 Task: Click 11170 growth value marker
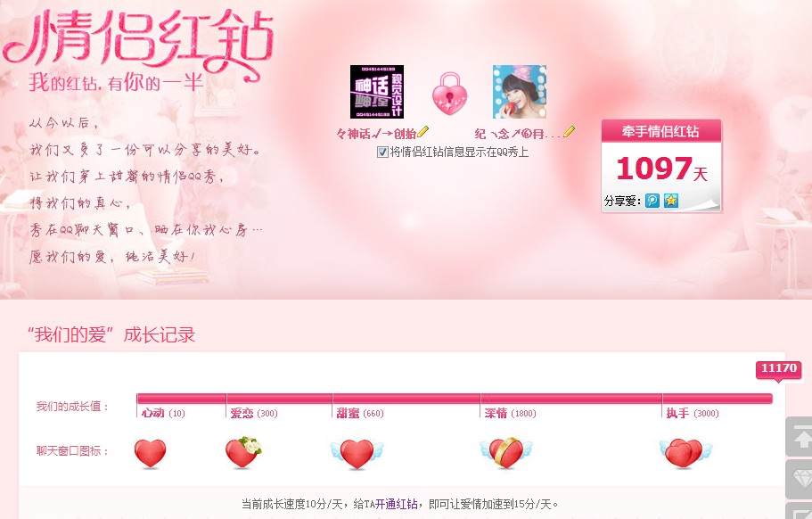pos(778,370)
